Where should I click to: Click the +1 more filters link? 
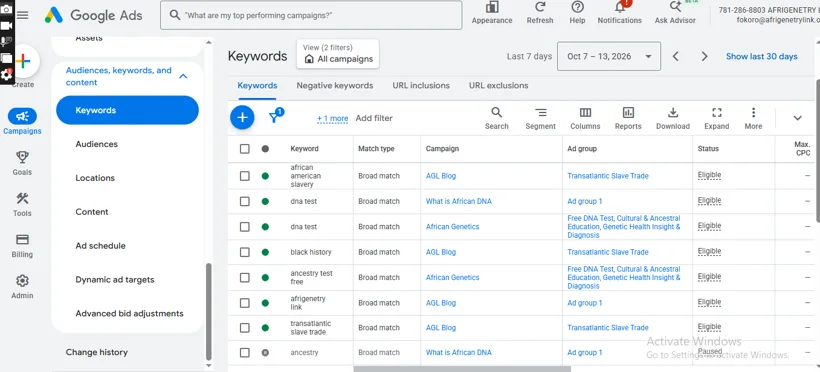[x=333, y=118]
